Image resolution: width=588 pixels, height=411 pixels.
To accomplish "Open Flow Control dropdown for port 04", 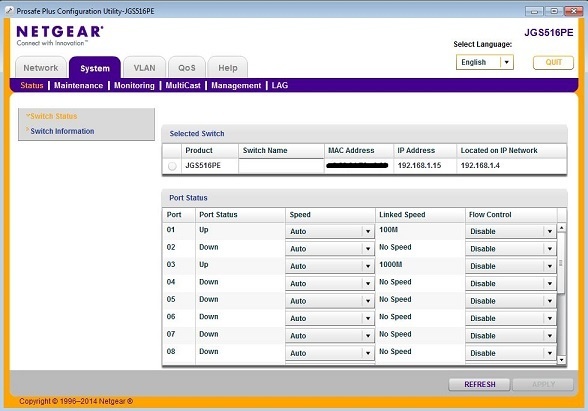I will [x=511, y=284].
